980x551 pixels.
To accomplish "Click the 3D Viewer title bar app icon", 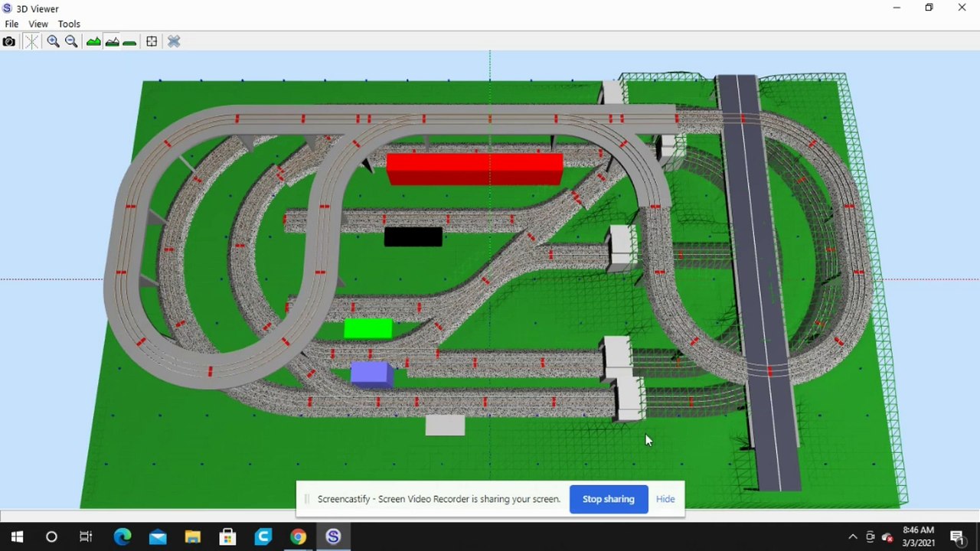I will tap(7, 8).
